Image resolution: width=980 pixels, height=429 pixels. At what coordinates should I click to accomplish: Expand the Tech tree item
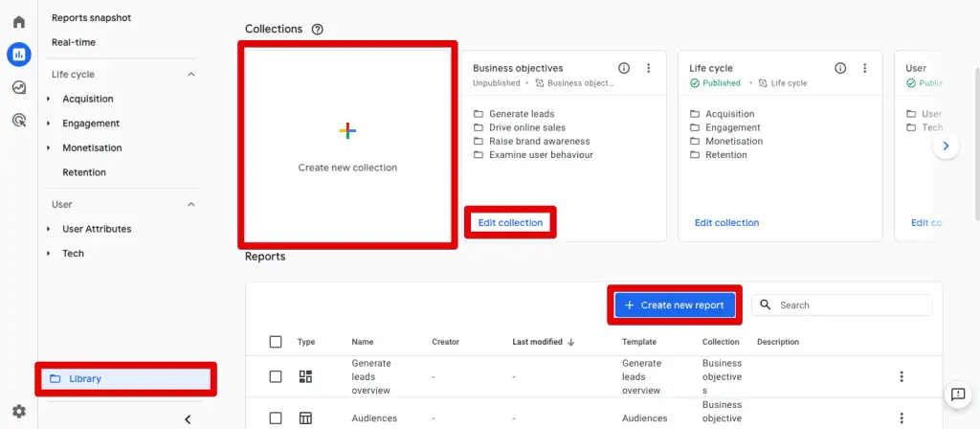coord(49,253)
